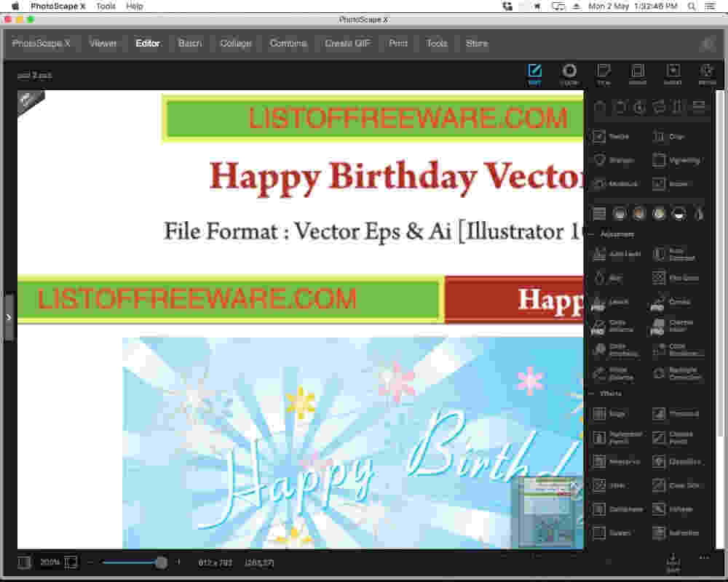
Task: Open the Store tab
Action: (477, 44)
